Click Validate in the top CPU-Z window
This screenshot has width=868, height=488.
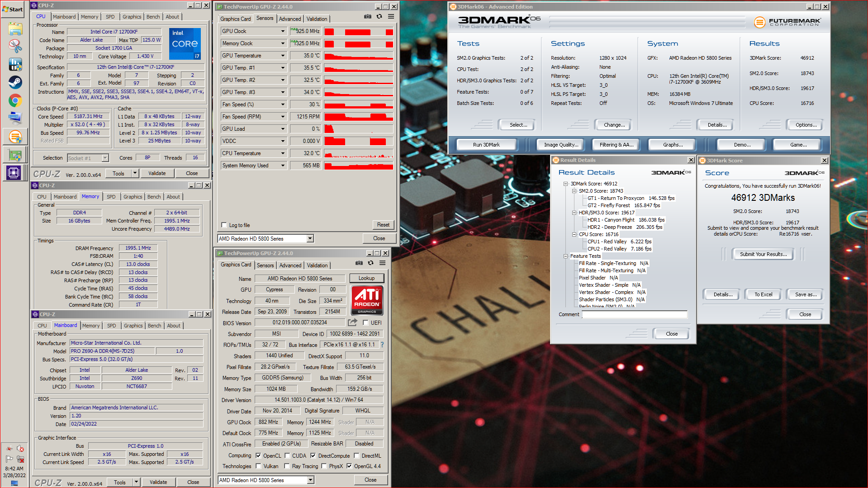point(157,173)
